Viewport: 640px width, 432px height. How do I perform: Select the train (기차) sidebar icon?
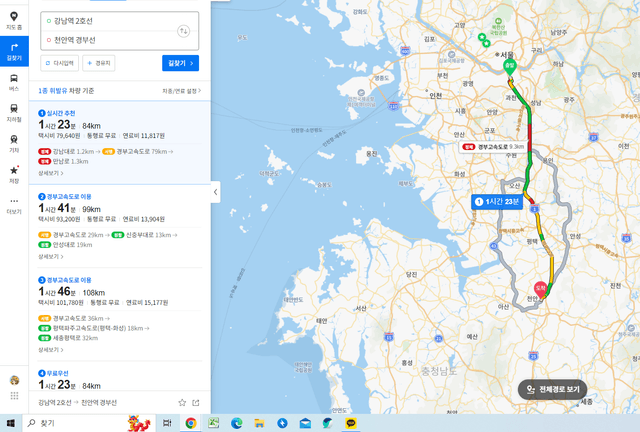click(x=14, y=144)
